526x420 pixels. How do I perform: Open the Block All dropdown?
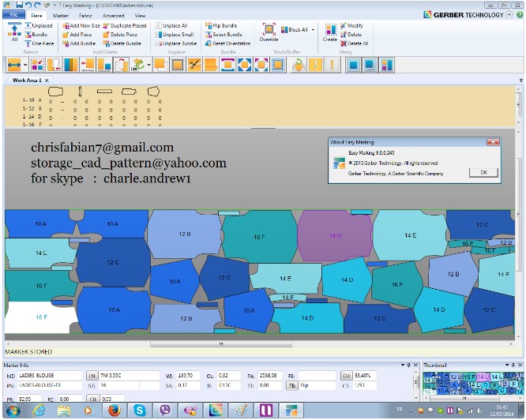tap(314, 30)
